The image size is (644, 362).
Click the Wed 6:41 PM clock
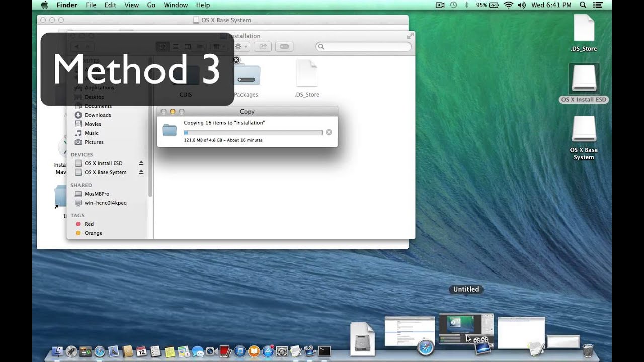tap(551, 5)
